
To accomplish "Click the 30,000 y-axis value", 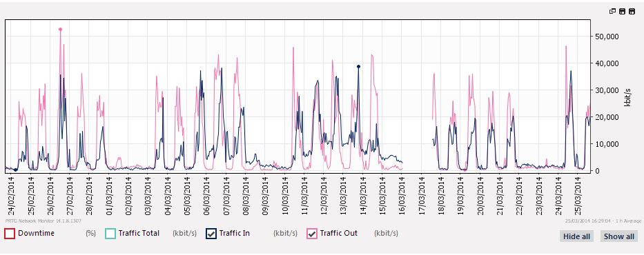I will click(x=607, y=90).
